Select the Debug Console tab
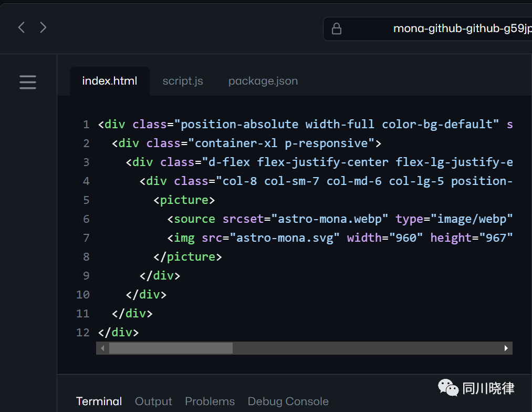532x412 pixels. pyautogui.click(x=288, y=401)
